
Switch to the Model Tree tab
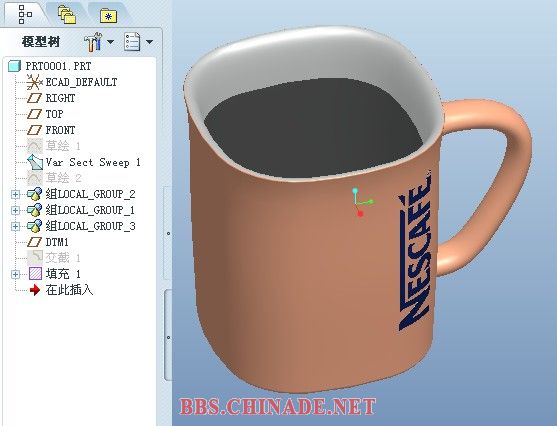pos(25,14)
